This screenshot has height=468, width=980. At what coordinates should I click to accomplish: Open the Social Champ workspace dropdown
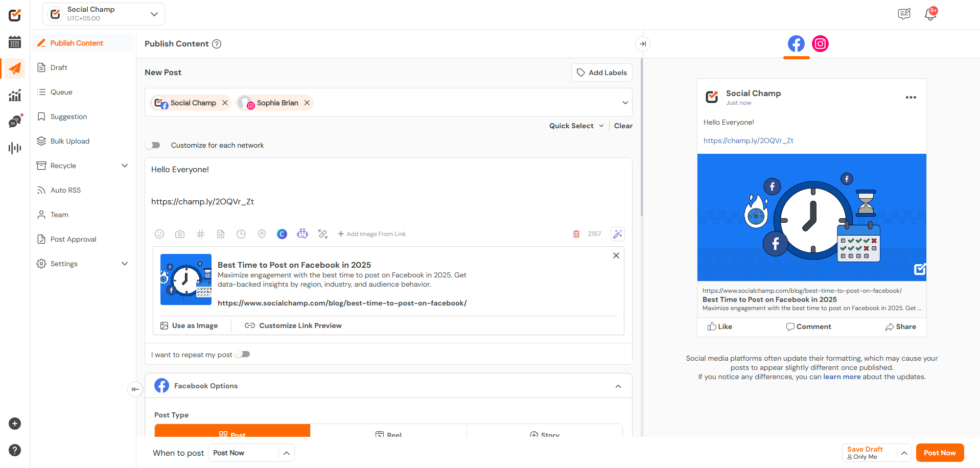[104, 14]
